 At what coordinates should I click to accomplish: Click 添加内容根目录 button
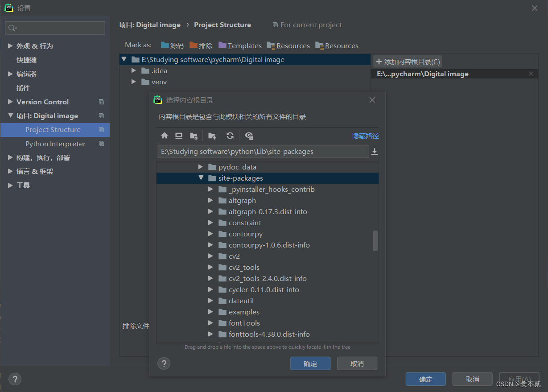pos(408,62)
